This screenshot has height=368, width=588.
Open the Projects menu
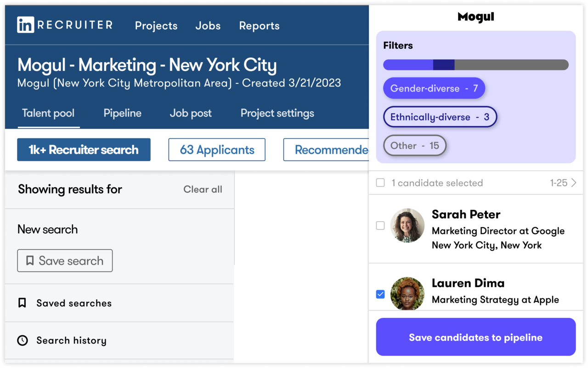(x=156, y=26)
